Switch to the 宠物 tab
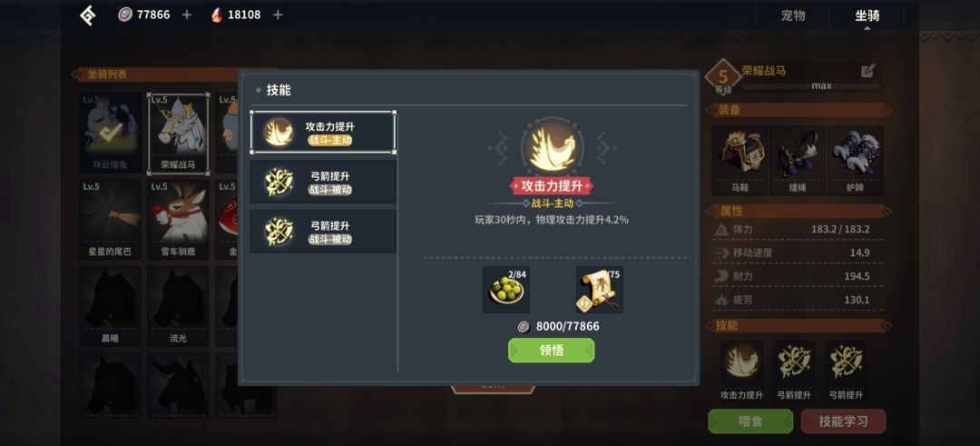The width and height of the screenshot is (980, 446). point(793,15)
